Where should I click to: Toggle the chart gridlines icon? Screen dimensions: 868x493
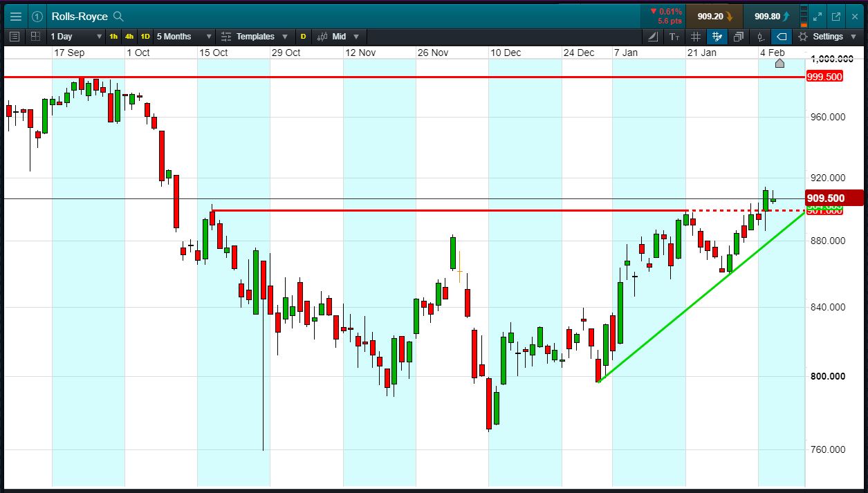pos(696,36)
